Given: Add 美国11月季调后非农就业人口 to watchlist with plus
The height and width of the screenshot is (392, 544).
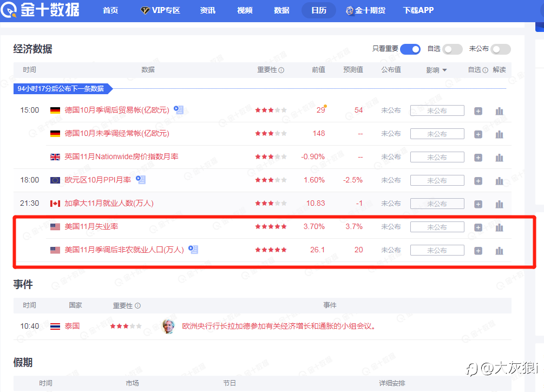Looking at the screenshot, I should pyautogui.click(x=478, y=251).
